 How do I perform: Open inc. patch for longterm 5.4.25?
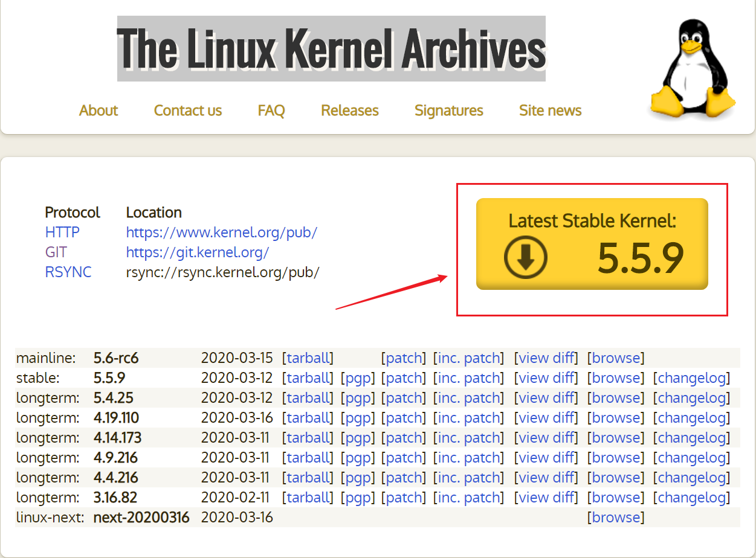click(x=470, y=398)
